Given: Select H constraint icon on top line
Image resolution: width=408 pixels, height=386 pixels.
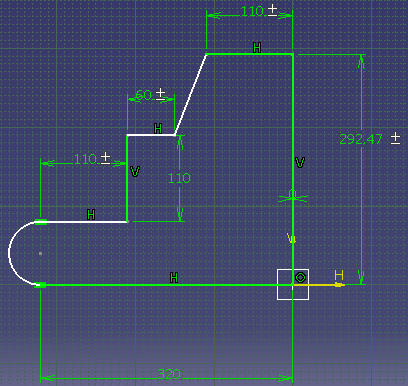Looking at the screenshot, I should (x=257, y=48).
